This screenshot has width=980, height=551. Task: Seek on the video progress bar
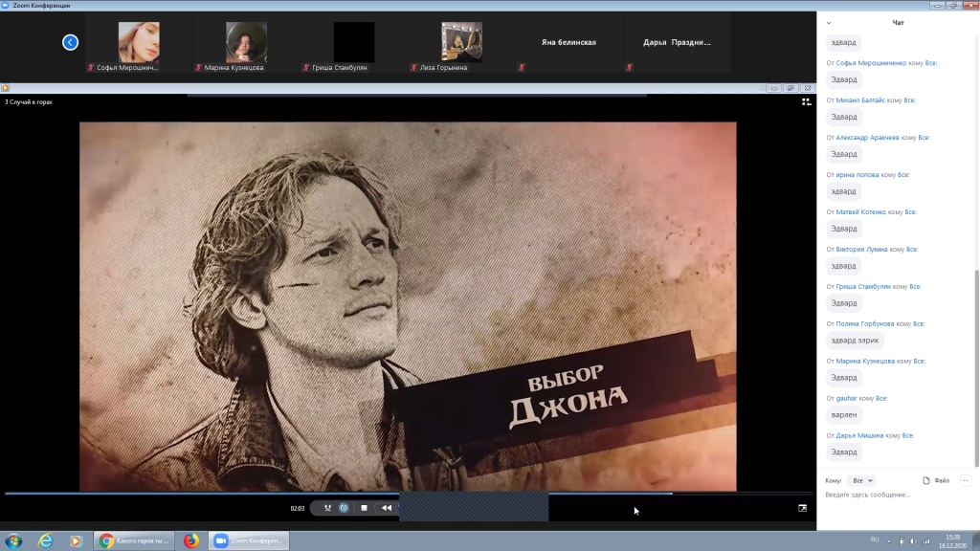pyautogui.click(x=408, y=494)
